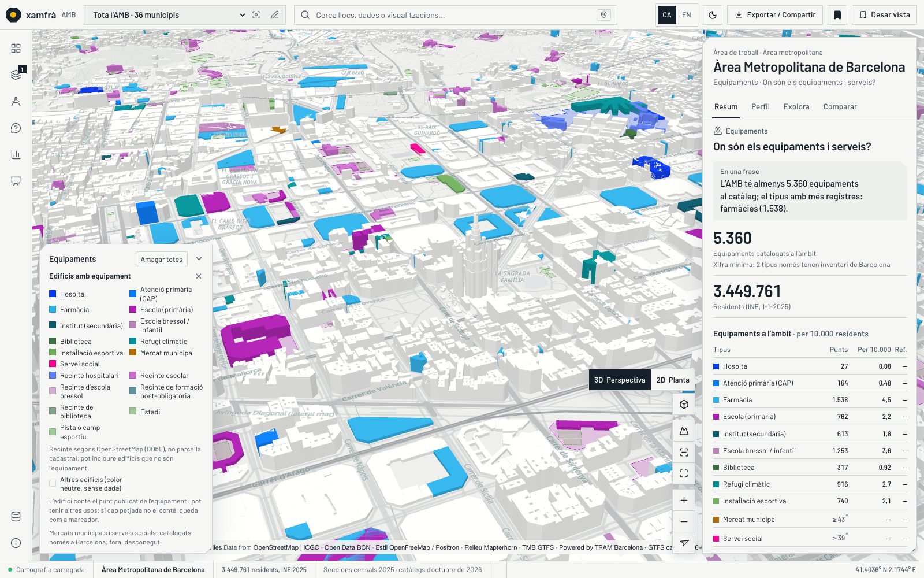Select the accessibility person icon in sidebar
The image size is (924, 578).
[16, 101]
